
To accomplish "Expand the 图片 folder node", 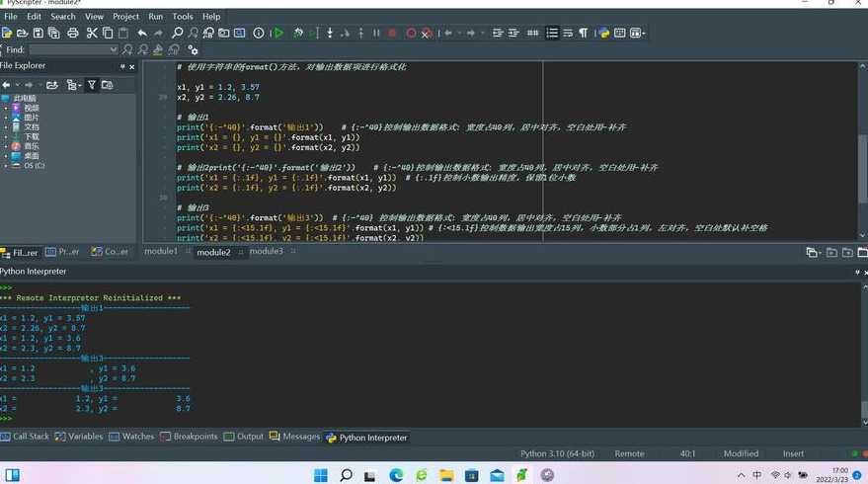I will [x=6, y=118].
